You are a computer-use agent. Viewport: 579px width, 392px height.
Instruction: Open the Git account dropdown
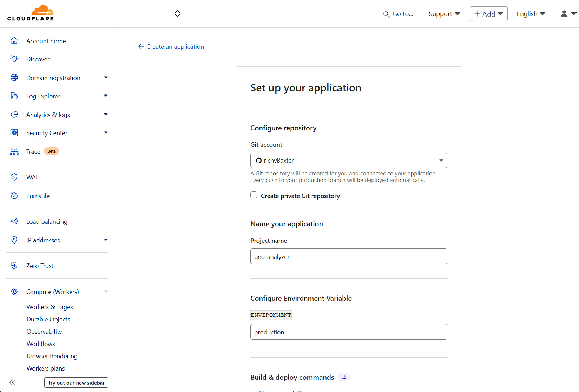coord(348,161)
